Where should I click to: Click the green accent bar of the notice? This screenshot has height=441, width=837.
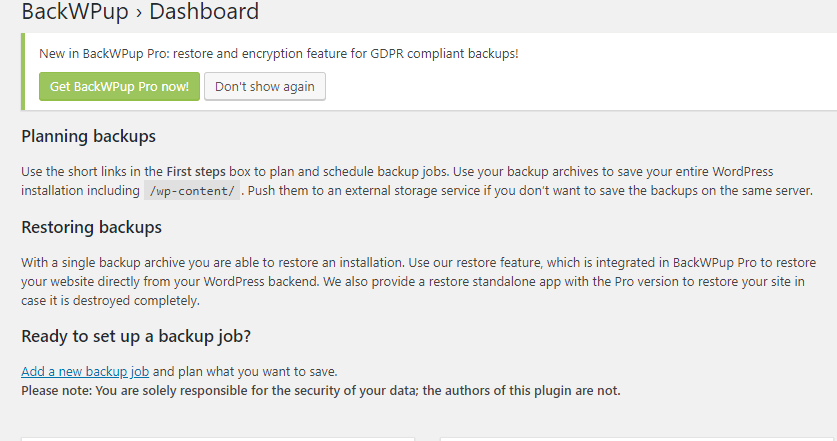click(x=23, y=71)
